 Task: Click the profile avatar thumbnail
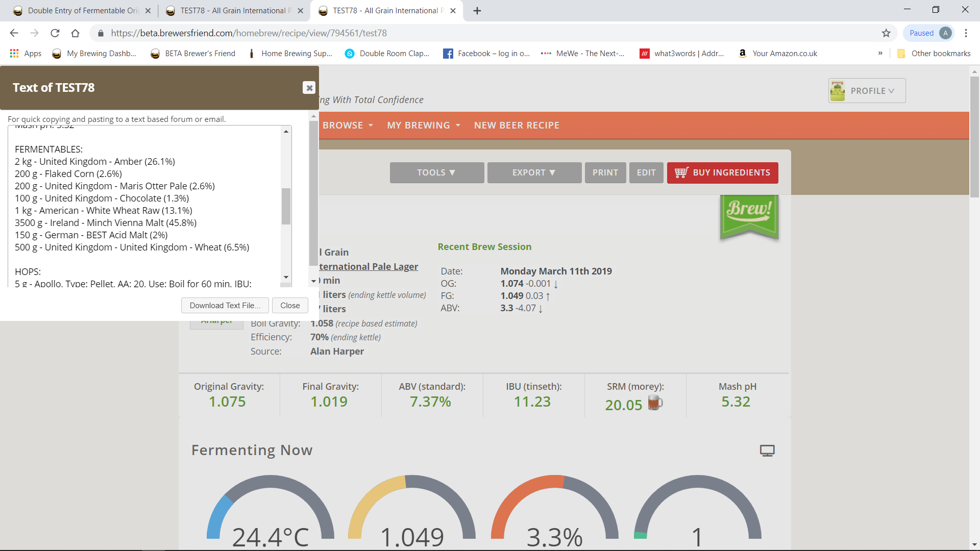tap(838, 91)
